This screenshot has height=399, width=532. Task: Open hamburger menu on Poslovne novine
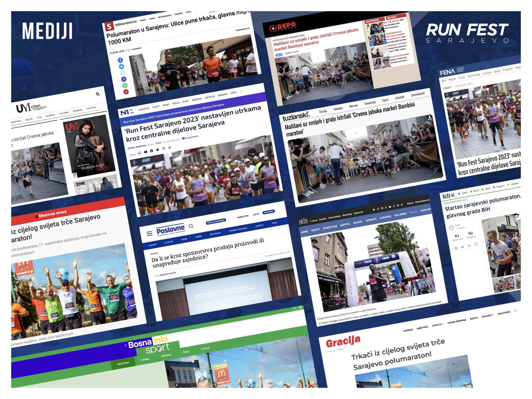coord(149,233)
